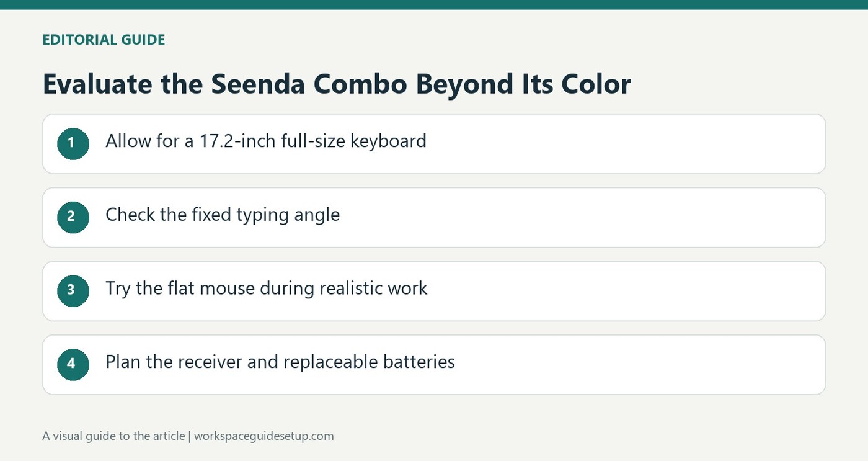This screenshot has height=461, width=868.
Task: Click the second card's empty right area
Action: pos(583,217)
